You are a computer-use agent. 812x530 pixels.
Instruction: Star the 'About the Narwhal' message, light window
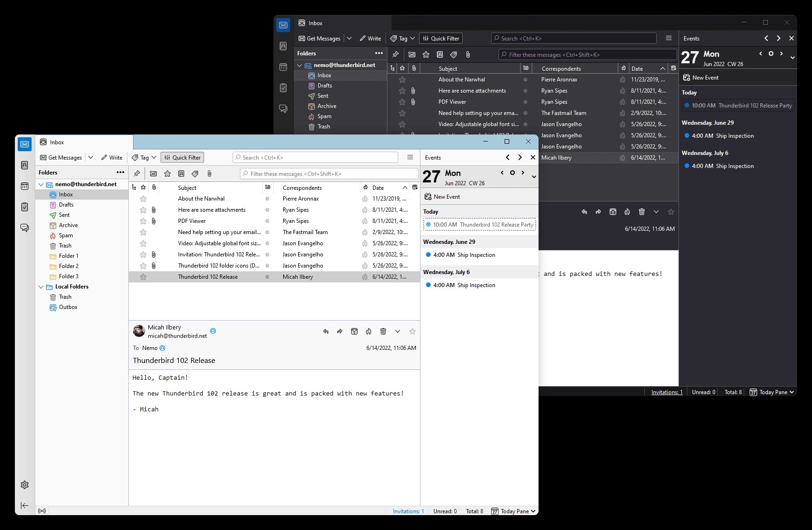coord(143,199)
